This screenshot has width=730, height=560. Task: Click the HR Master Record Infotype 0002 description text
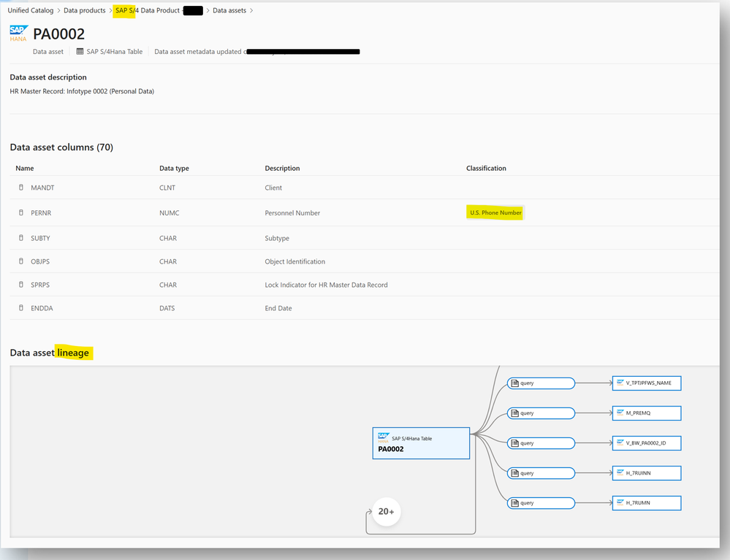click(82, 91)
